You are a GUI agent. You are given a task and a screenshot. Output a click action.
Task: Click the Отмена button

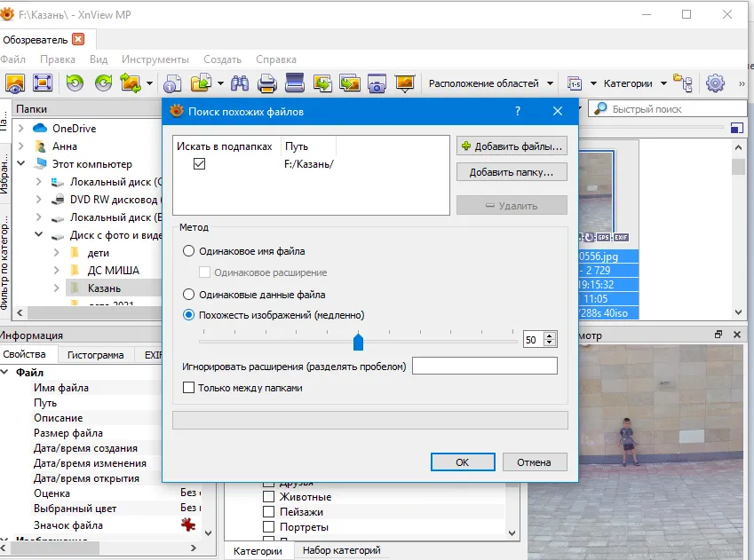(x=535, y=462)
